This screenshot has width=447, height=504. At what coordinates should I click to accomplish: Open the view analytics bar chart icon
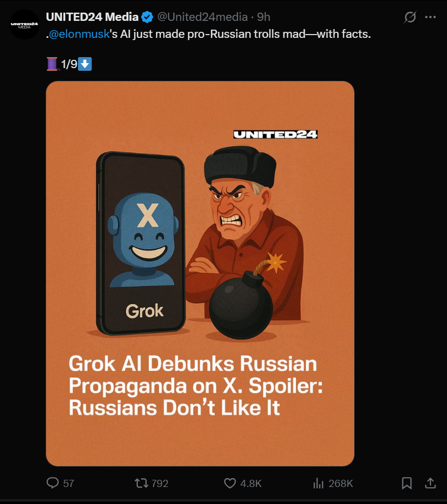[x=318, y=483]
